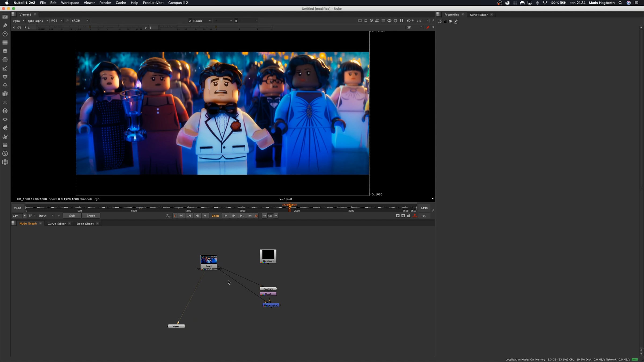Open the 3D nodes menu
The height and width of the screenshot is (362, 644).
click(5, 94)
